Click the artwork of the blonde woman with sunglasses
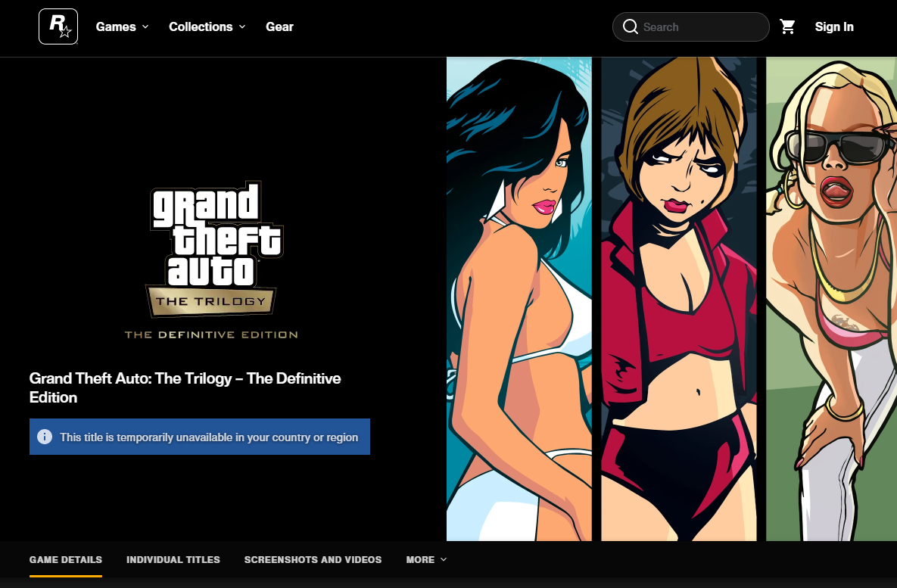The height and width of the screenshot is (588, 897). [x=831, y=303]
